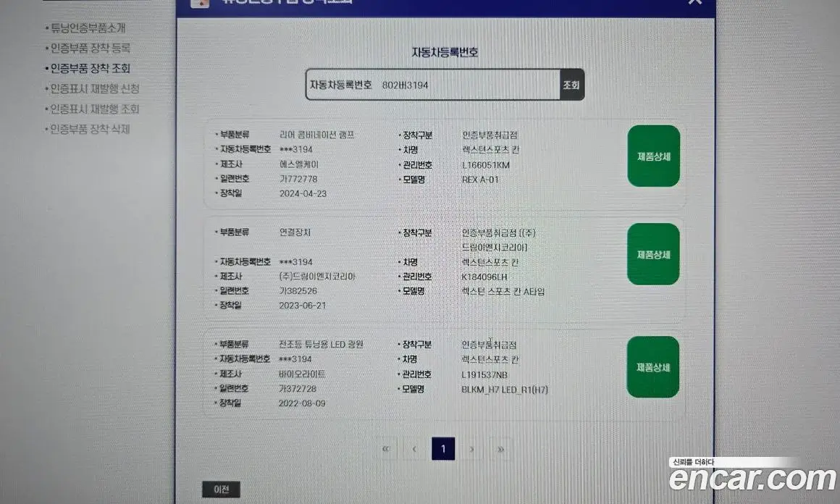Image resolution: width=840 pixels, height=504 pixels.
Task: Open 제품상세 for 연결장치 entry
Action: (654, 254)
